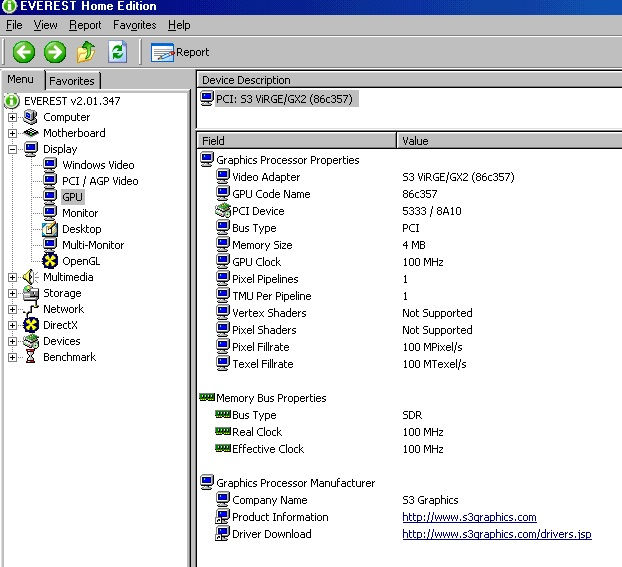Viewport: 622px width, 567px height.
Task: Select the GPU item in the tree
Action: [x=72, y=197]
